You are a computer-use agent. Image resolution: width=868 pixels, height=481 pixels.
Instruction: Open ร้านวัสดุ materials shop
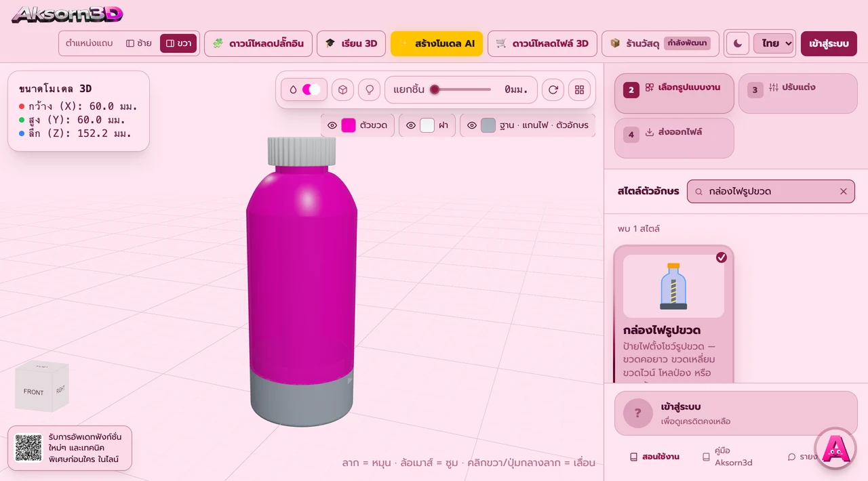coord(660,43)
